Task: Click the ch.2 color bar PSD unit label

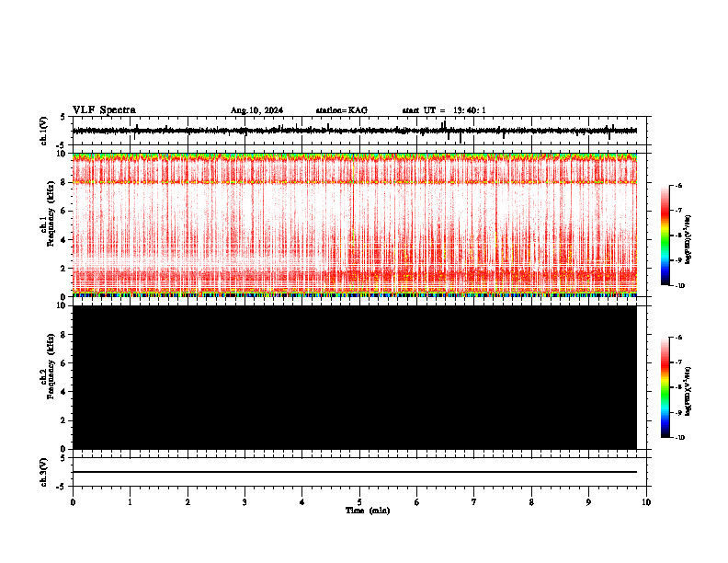Action: click(688, 391)
